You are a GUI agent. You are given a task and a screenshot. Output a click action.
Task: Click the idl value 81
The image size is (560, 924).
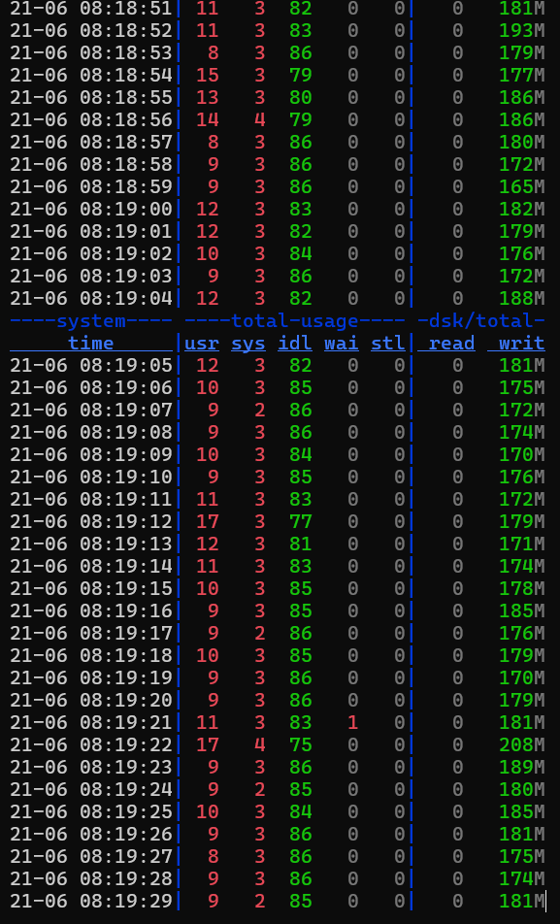(x=301, y=544)
